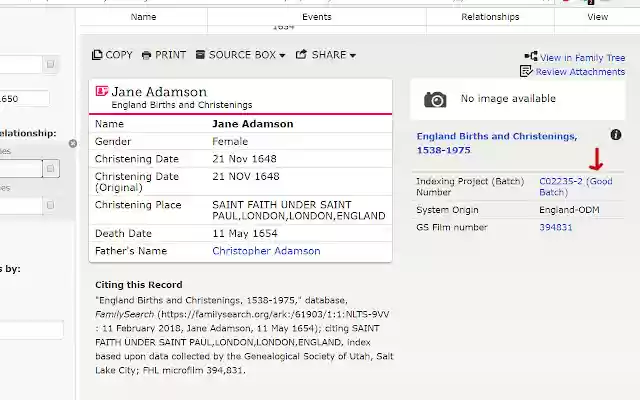640x400 pixels.
Task: Click the Events column header
Action: click(x=317, y=17)
